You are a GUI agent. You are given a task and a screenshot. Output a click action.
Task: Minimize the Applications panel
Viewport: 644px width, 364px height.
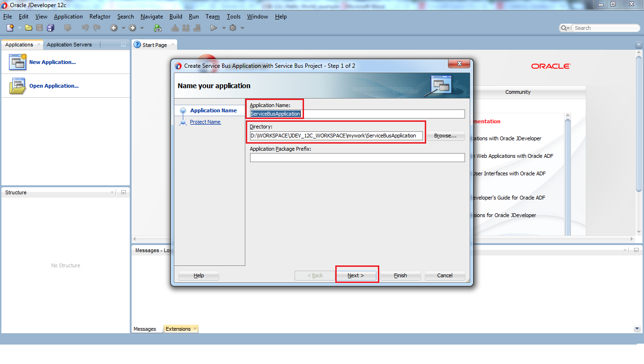(124, 45)
